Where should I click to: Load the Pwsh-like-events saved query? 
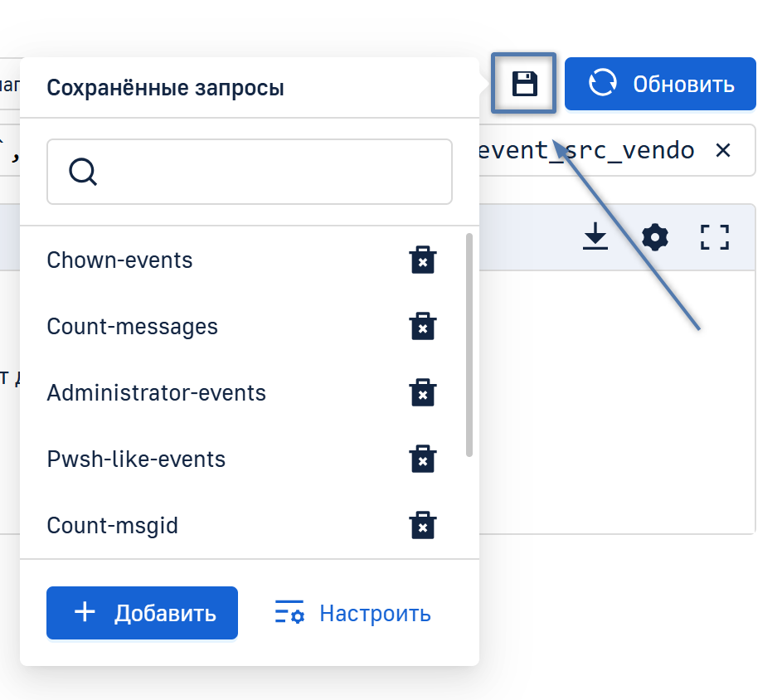click(x=136, y=459)
